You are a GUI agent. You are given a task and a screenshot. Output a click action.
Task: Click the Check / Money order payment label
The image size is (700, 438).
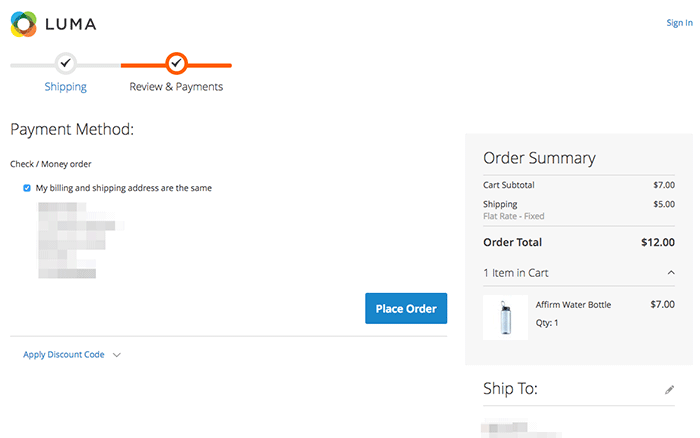click(x=50, y=164)
